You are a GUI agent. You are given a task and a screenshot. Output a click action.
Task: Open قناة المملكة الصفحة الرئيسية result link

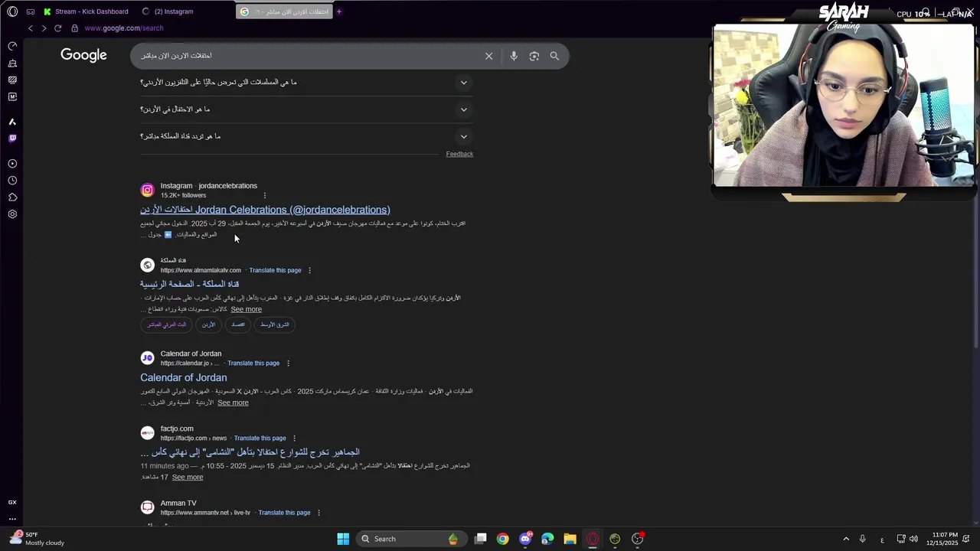[x=190, y=284]
